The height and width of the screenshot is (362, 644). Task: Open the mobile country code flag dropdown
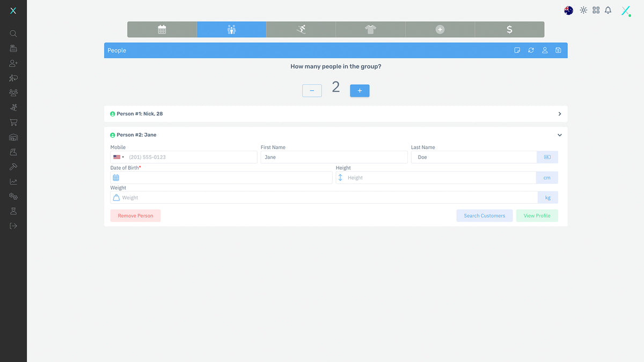pyautogui.click(x=118, y=157)
